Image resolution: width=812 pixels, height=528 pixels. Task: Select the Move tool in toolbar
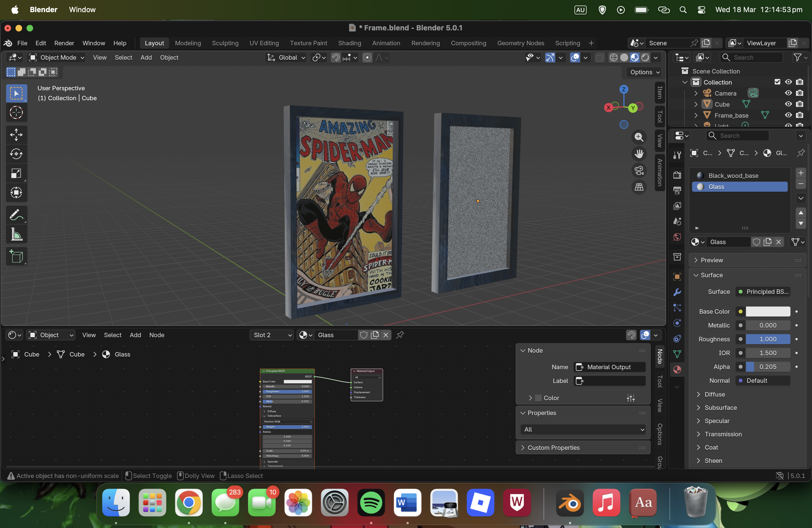point(16,134)
